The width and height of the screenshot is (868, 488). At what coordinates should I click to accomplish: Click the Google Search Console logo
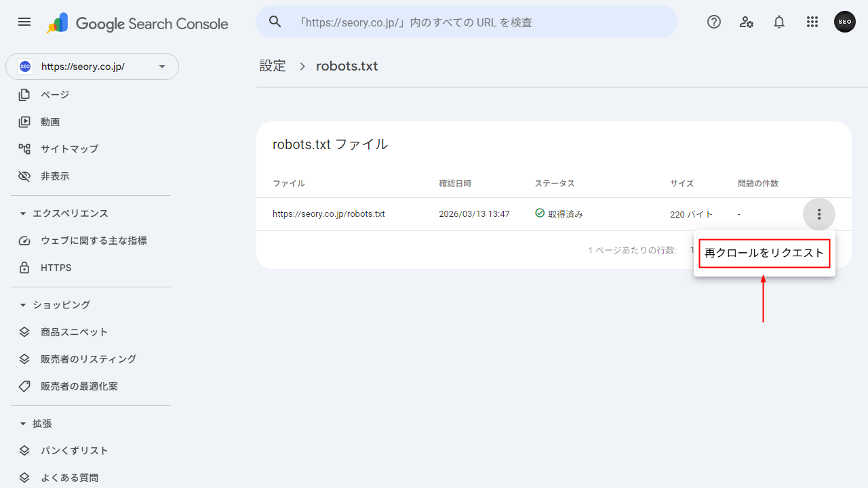pos(136,23)
